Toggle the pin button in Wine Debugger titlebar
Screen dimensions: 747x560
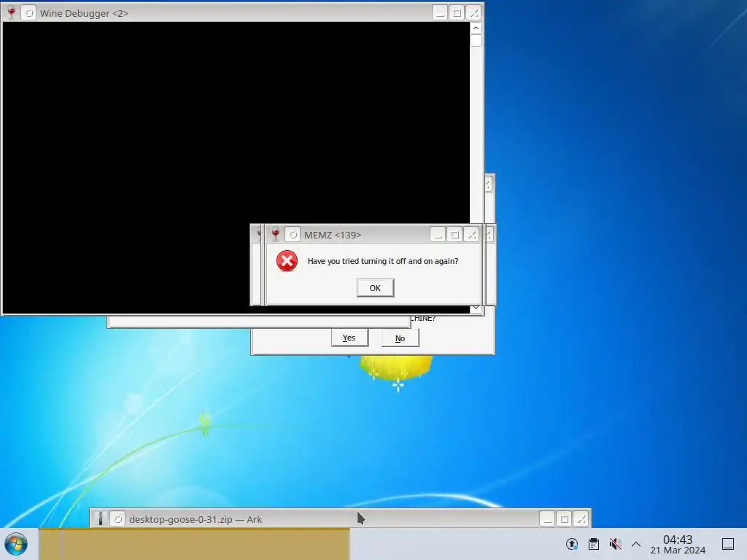29,13
